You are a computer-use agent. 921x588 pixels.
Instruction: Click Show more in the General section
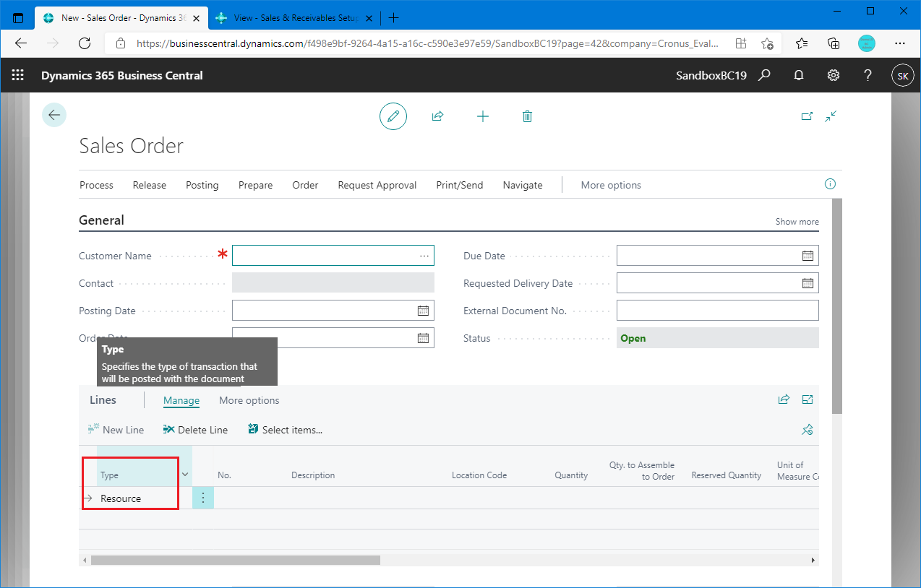click(797, 221)
